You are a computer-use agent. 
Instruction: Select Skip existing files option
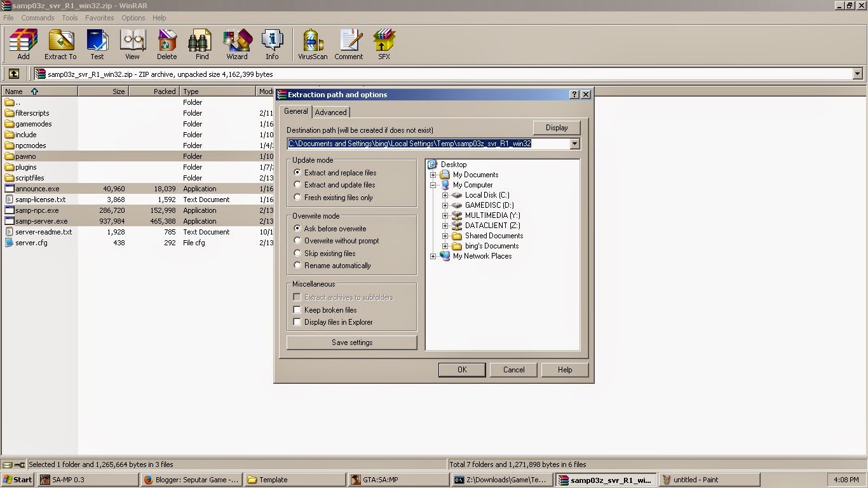[x=297, y=254]
